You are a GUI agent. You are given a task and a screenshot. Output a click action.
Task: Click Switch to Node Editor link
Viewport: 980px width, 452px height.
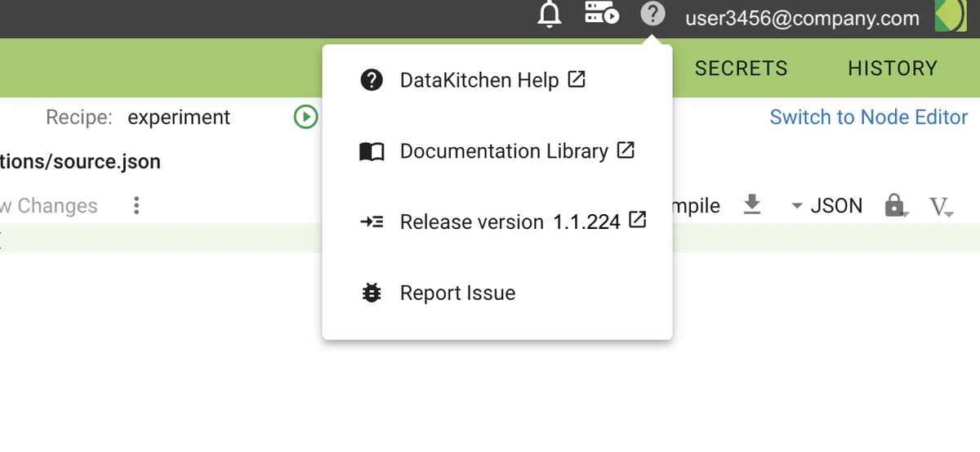(x=868, y=117)
